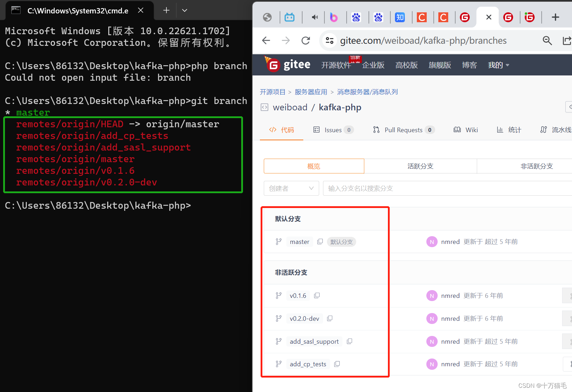Click branch icon beside master
This screenshot has width=572, height=392.
coord(279,241)
